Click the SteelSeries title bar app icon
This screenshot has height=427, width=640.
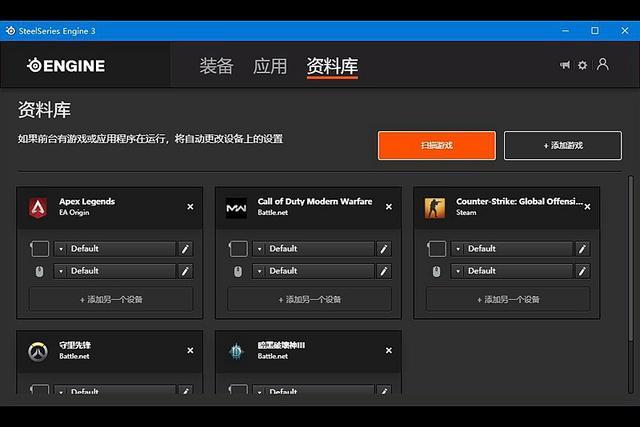pyautogui.click(x=10, y=31)
